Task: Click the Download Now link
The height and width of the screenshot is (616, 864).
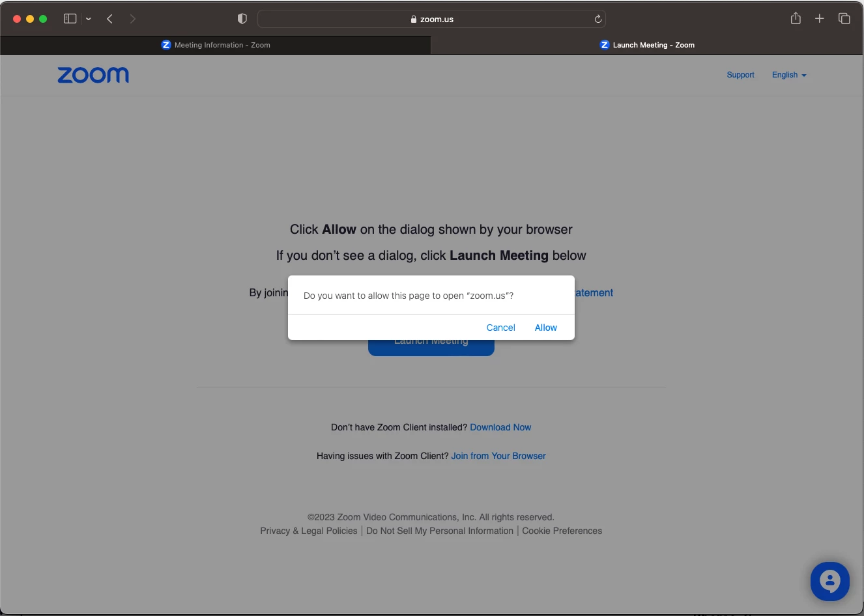Action: coord(500,427)
